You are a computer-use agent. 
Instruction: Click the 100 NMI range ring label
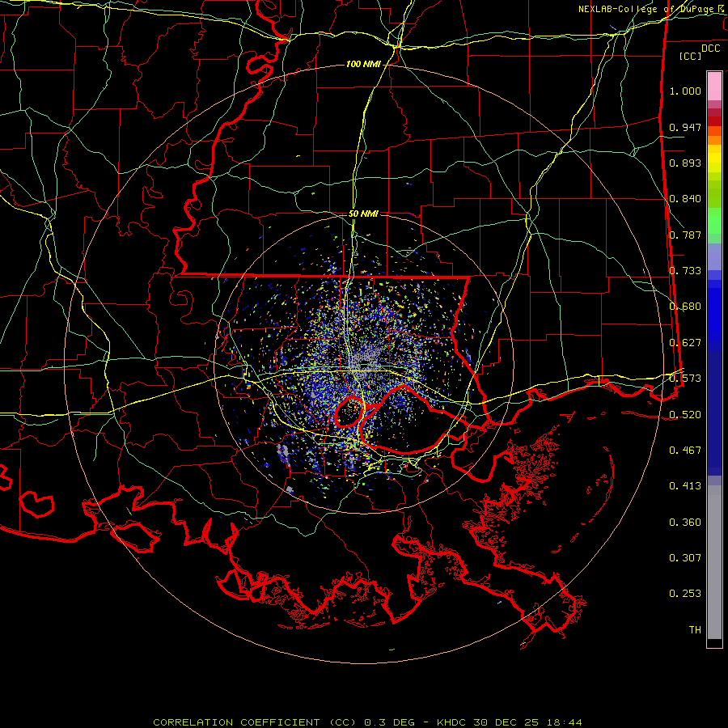(x=363, y=64)
